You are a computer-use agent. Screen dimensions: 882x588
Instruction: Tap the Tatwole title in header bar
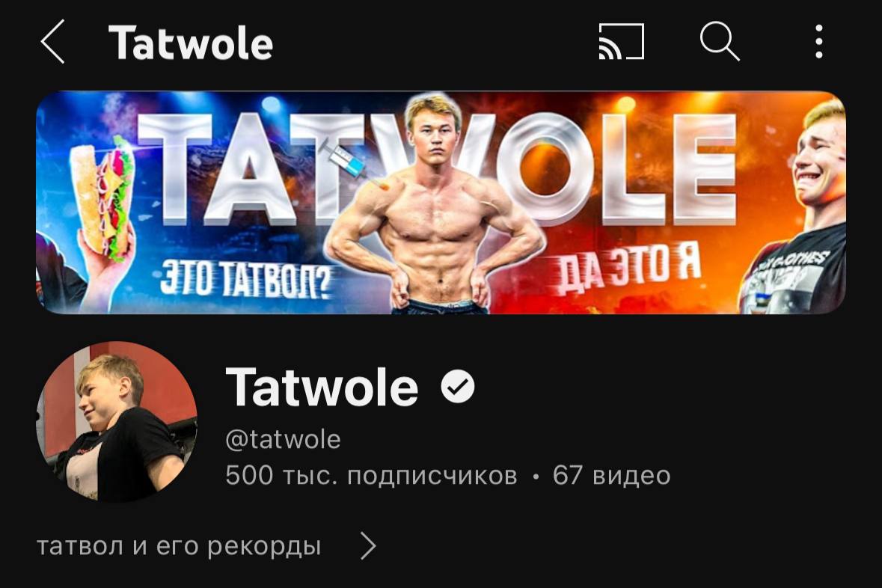click(191, 43)
